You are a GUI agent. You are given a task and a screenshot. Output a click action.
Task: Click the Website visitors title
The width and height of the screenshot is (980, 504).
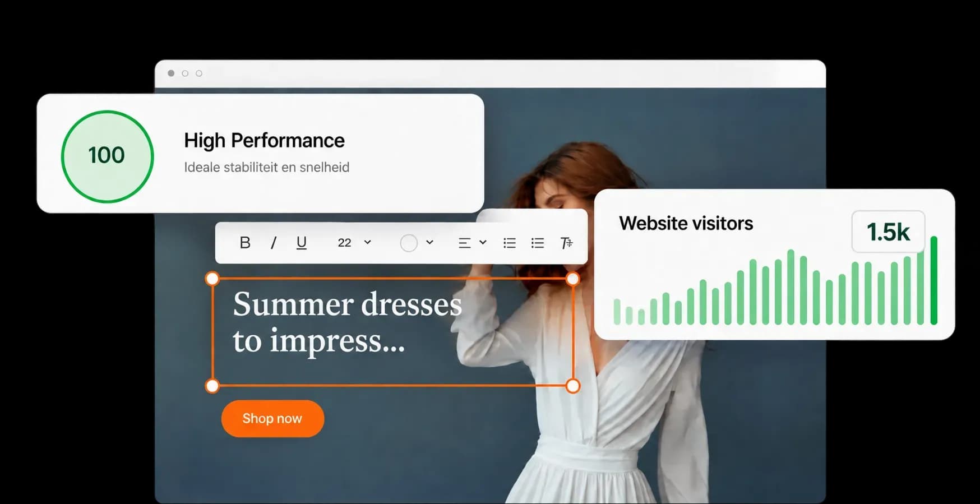686,223
